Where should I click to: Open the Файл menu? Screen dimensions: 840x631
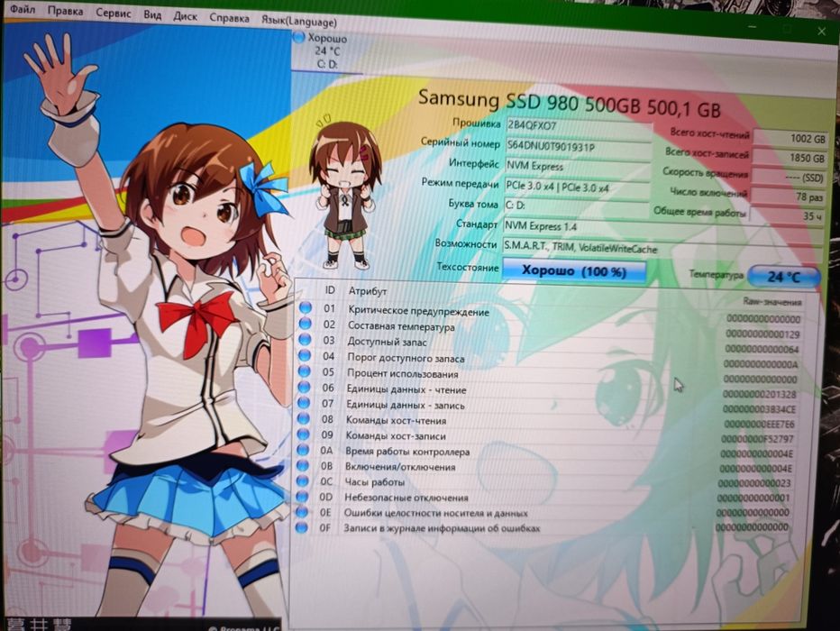[23, 9]
